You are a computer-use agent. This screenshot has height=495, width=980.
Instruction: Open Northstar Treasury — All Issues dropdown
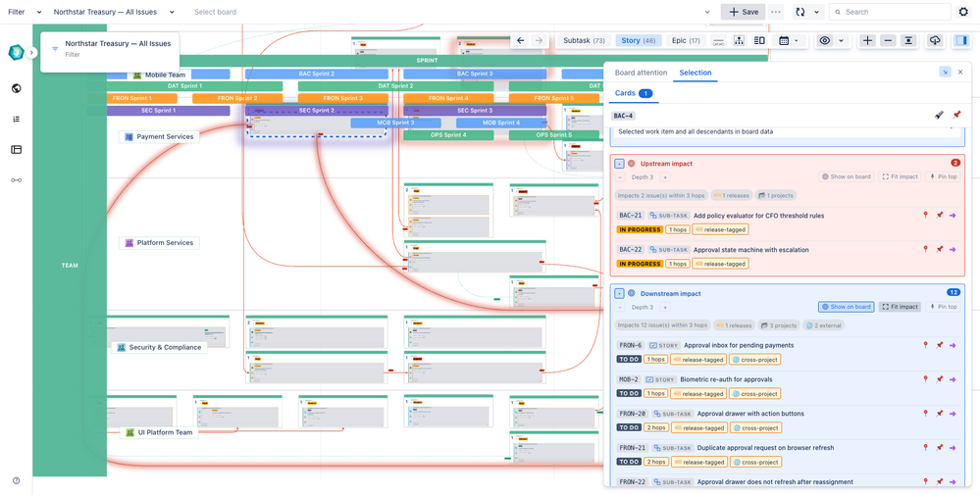click(x=115, y=12)
